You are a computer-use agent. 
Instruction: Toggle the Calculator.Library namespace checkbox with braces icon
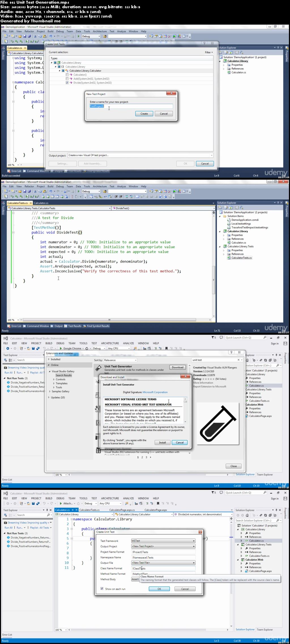[59, 67]
